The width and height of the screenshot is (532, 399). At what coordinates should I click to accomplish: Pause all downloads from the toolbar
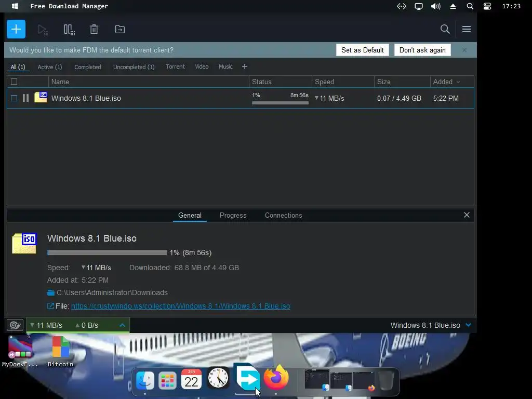pos(69,30)
